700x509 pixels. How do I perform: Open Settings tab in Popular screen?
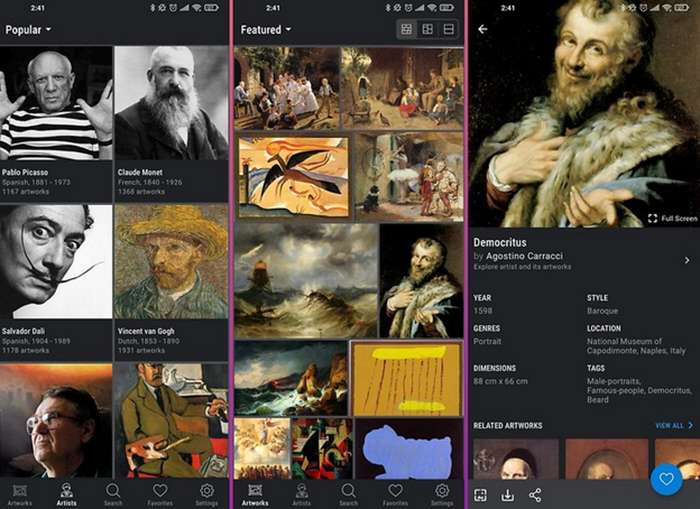click(x=207, y=495)
